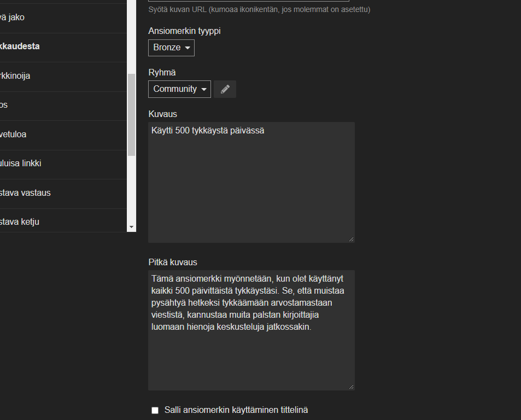This screenshot has height=420, width=521.
Task: Select the "kkinoija" badge in sidebar
Action: pyautogui.click(x=63, y=77)
